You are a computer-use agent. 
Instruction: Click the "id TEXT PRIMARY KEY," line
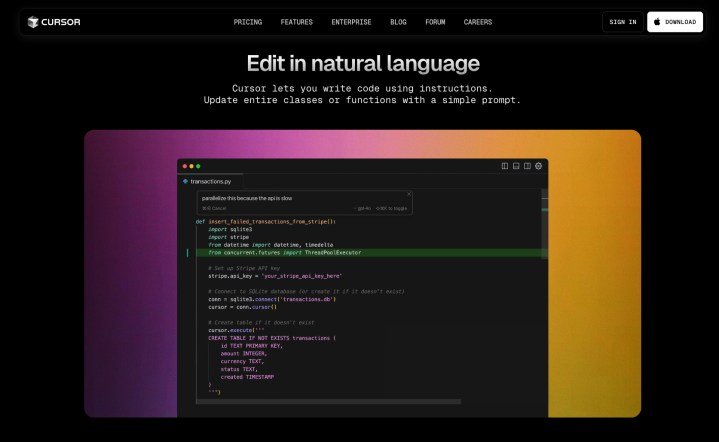(x=252, y=346)
